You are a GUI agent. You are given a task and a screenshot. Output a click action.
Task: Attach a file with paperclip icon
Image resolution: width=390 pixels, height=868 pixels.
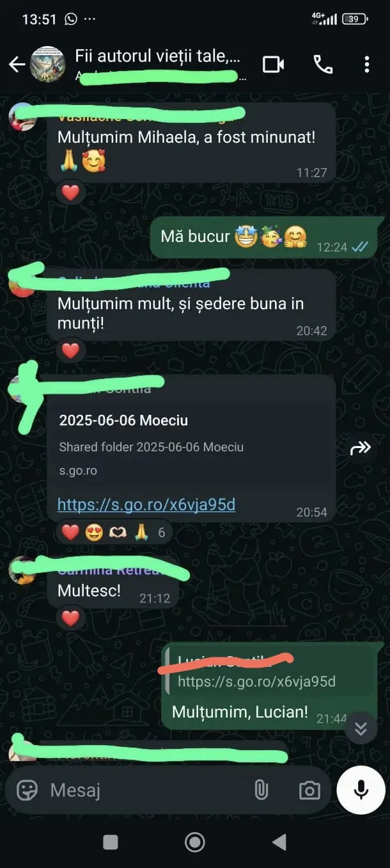pos(261,790)
